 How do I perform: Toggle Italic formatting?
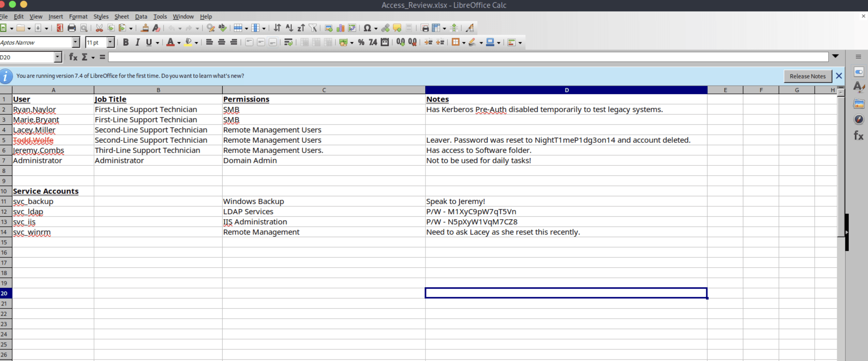pyautogui.click(x=137, y=43)
